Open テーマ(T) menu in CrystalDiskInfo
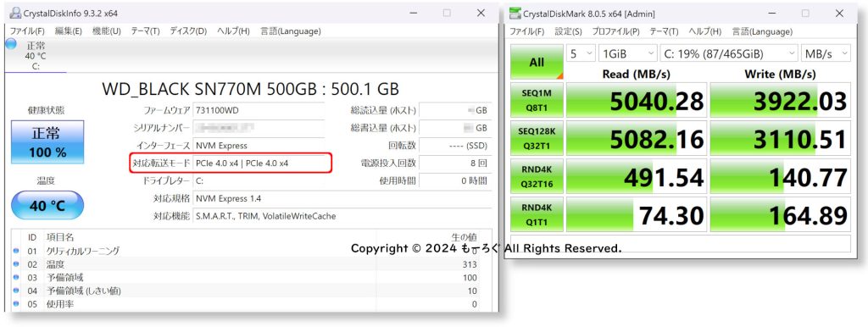The image size is (868, 327). (145, 31)
